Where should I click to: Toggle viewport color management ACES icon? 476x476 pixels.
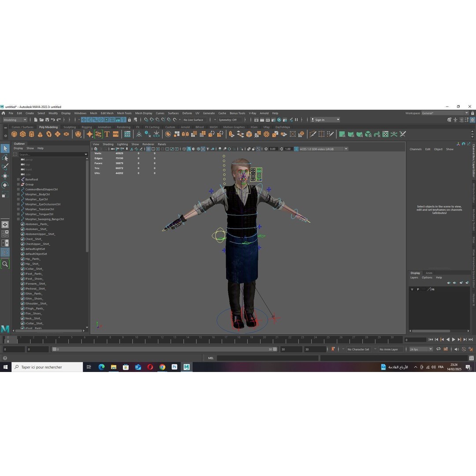coord(296,149)
